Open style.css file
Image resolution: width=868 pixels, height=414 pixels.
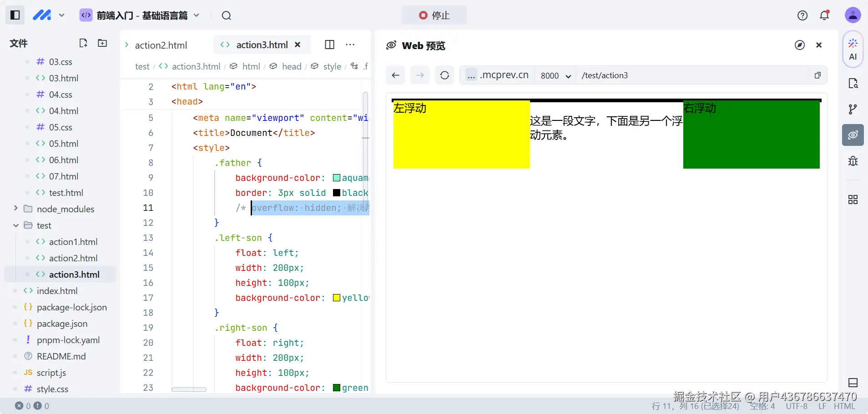tap(60, 389)
